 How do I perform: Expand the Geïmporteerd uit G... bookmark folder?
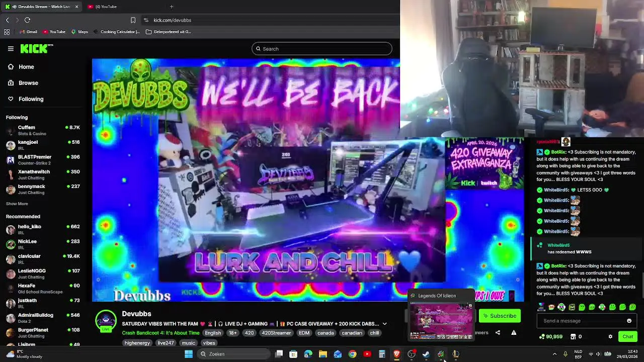click(169, 32)
